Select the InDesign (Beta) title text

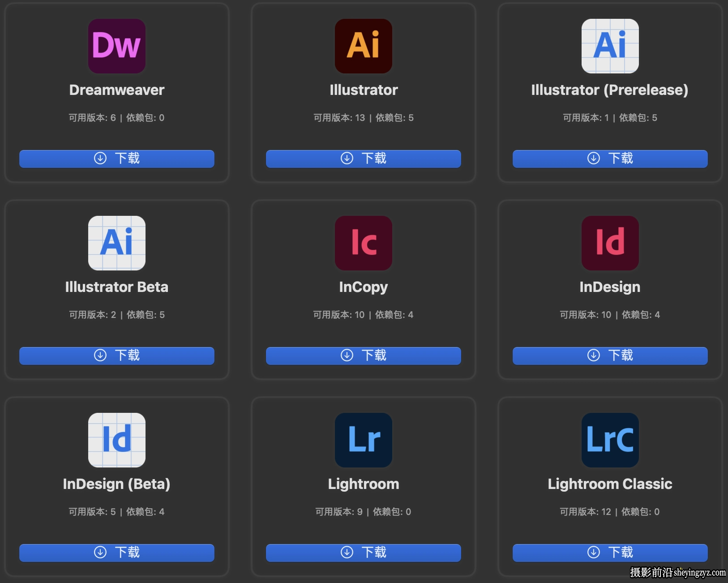[117, 484]
